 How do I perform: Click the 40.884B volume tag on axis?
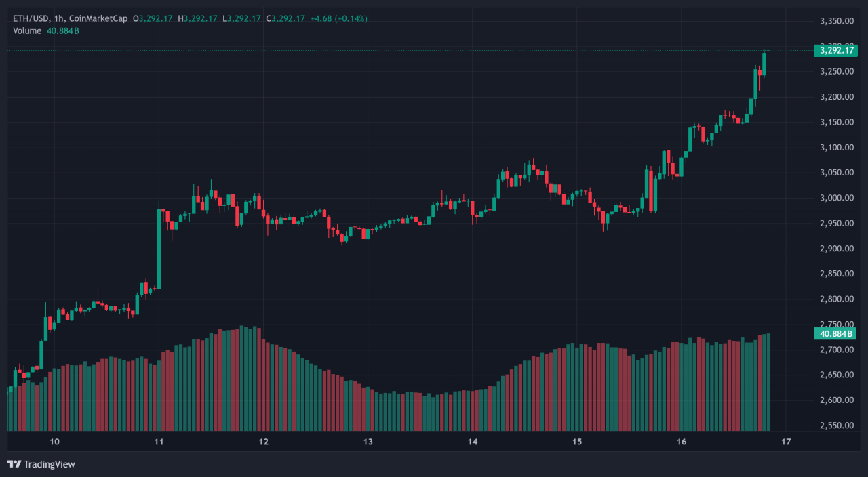point(836,334)
